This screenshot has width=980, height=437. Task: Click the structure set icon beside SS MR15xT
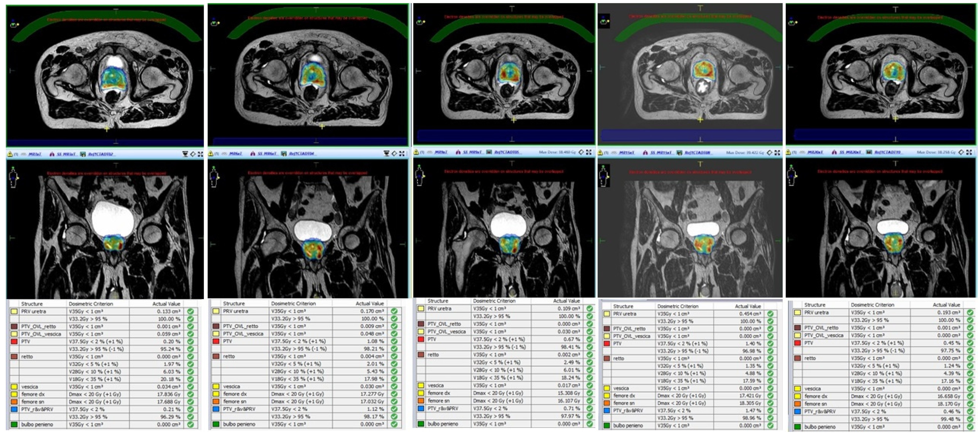[x=645, y=153]
